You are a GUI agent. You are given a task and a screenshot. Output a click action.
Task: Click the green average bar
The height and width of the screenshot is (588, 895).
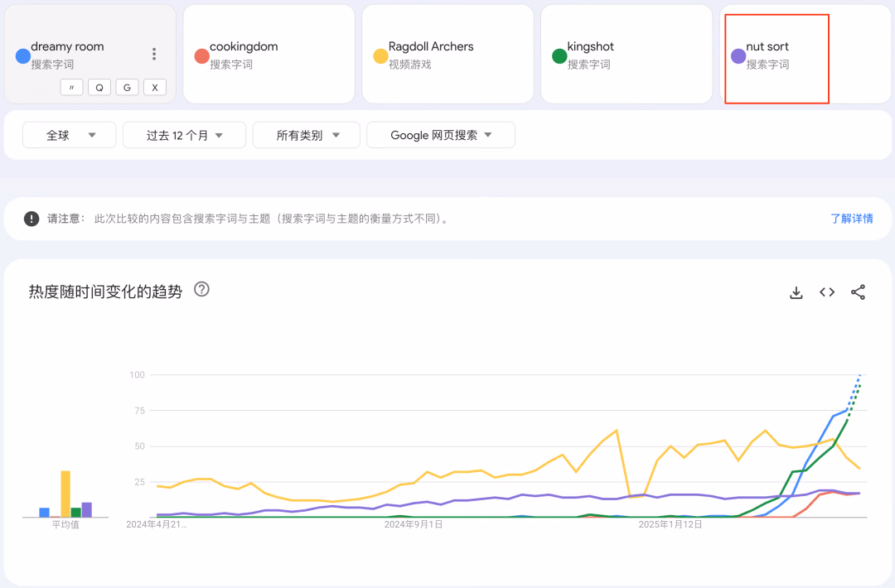click(76, 513)
